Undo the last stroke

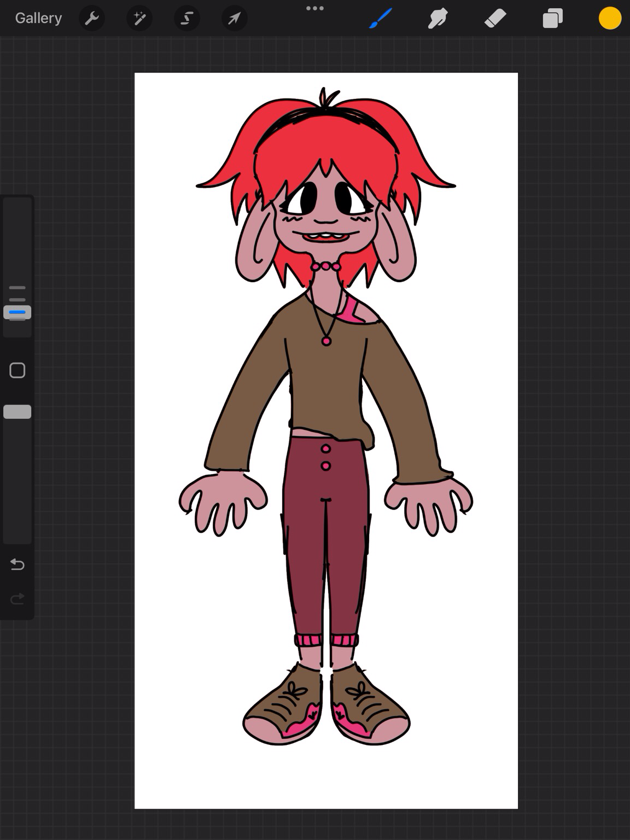tap(17, 564)
